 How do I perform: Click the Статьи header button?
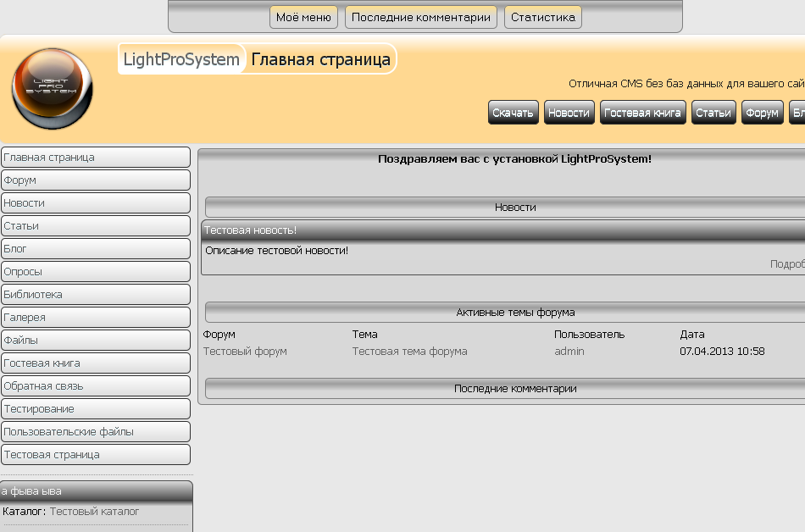point(713,113)
